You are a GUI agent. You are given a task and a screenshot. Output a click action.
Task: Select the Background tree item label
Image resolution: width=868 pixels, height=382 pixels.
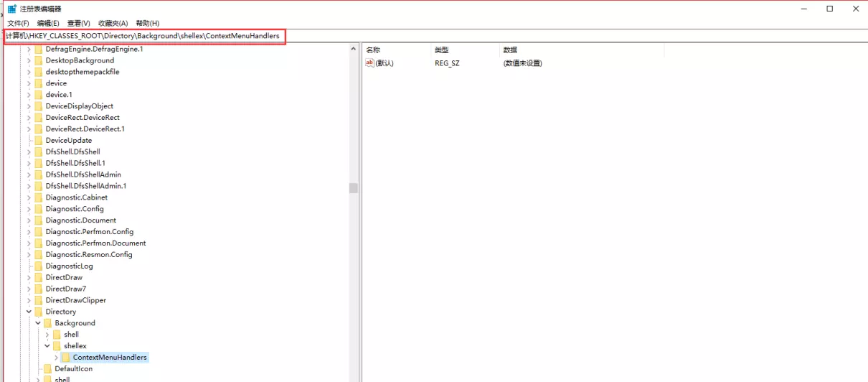coord(75,323)
